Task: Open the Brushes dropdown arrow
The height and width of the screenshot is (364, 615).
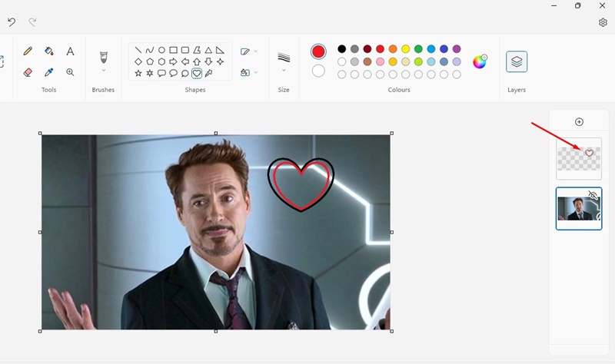Action: [104, 71]
